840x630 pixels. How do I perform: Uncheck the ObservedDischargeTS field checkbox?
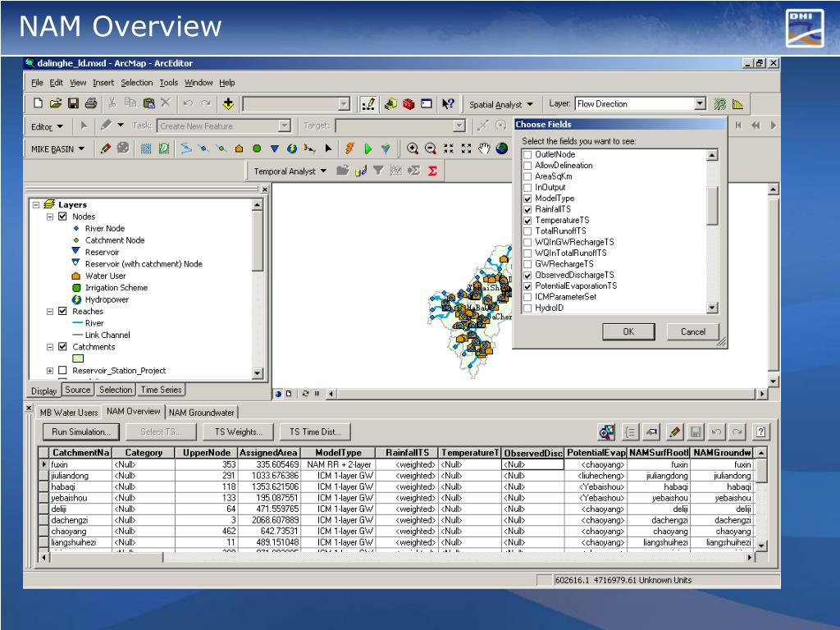[527, 276]
